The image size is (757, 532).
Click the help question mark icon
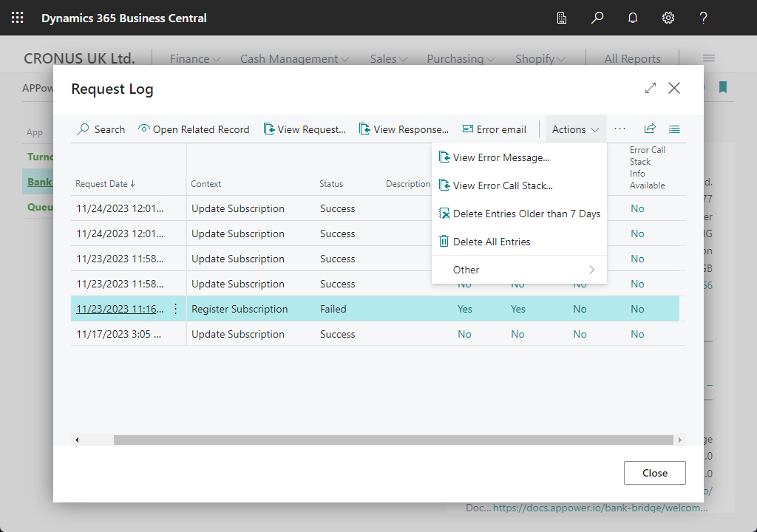(x=704, y=18)
